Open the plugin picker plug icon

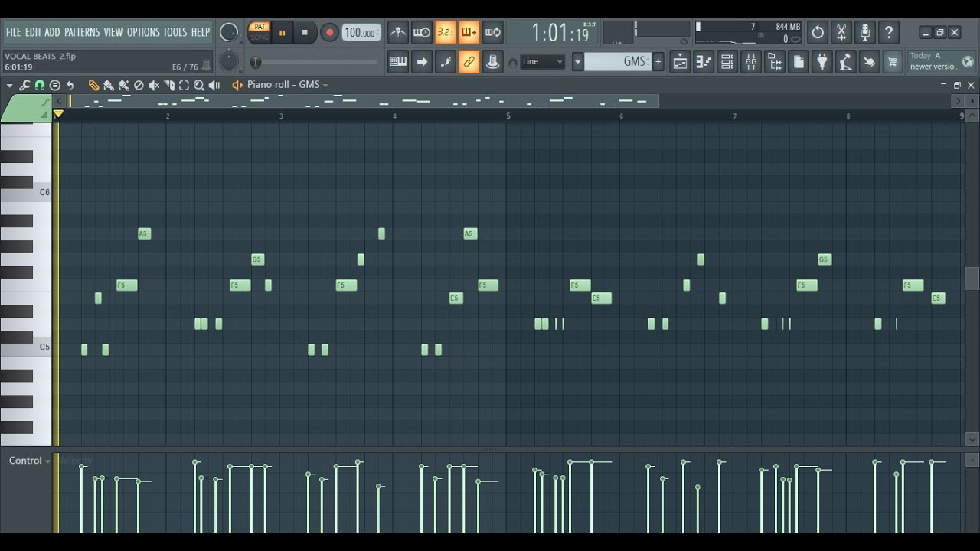tap(822, 62)
